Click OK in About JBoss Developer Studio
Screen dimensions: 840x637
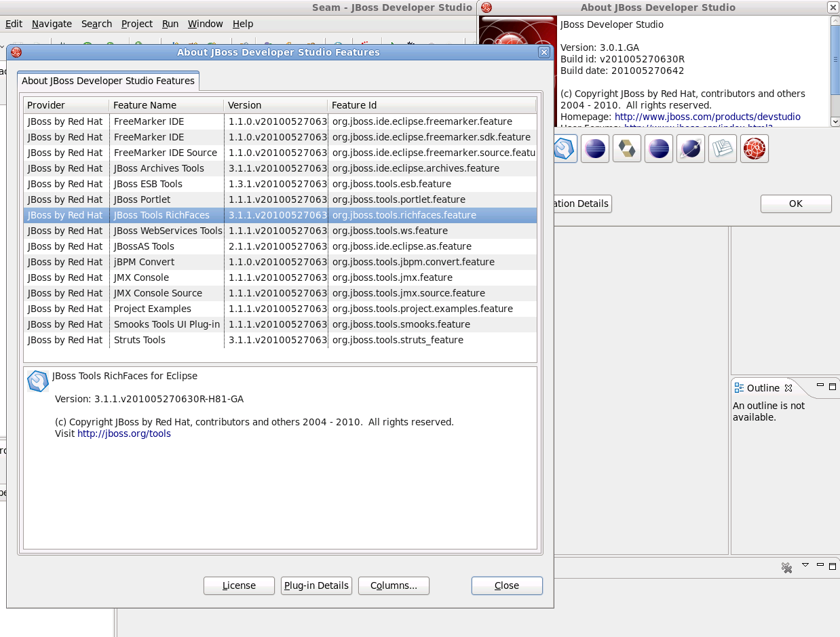click(796, 204)
